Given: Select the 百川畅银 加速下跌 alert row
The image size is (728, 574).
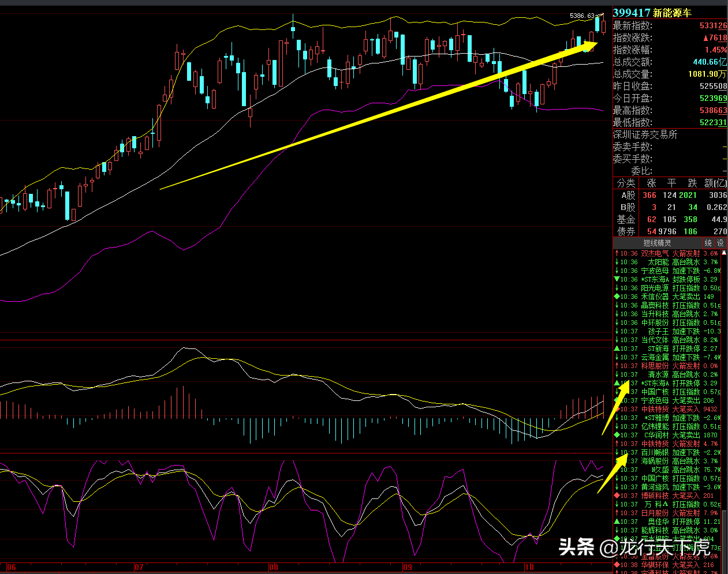Looking at the screenshot, I should (667, 452).
